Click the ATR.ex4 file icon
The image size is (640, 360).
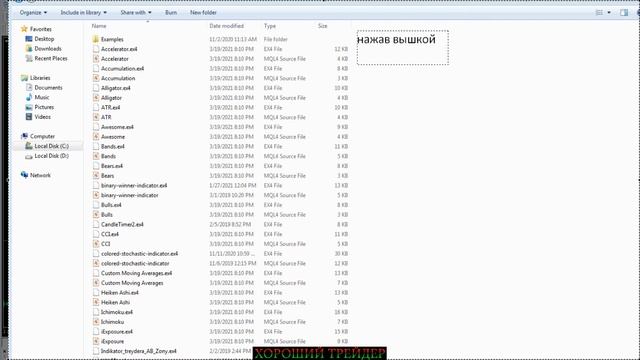(x=96, y=107)
